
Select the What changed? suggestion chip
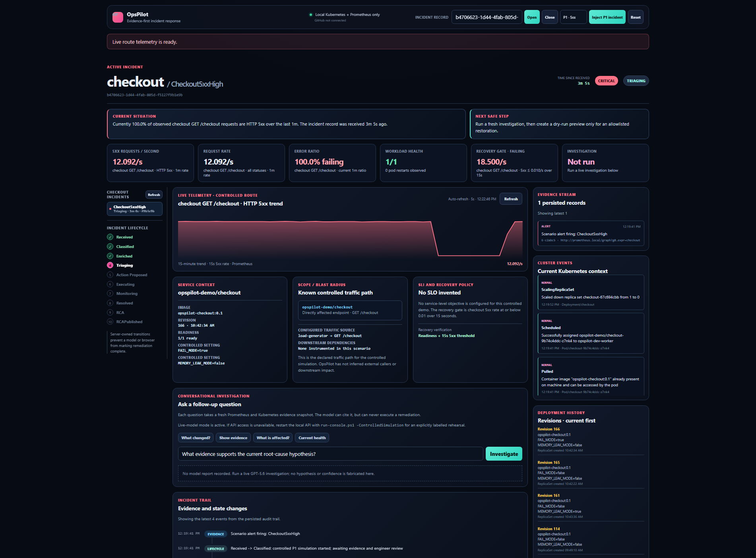pos(196,438)
